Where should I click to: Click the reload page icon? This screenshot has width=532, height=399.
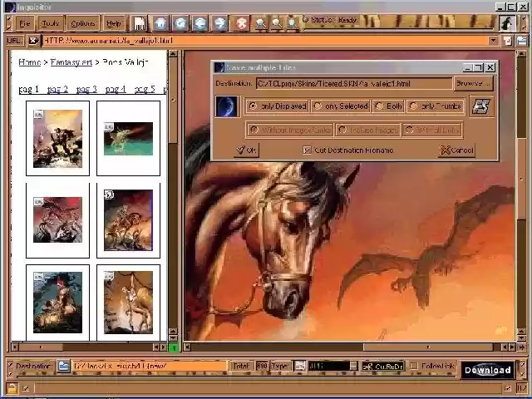pyautogui.click(x=180, y=23)
